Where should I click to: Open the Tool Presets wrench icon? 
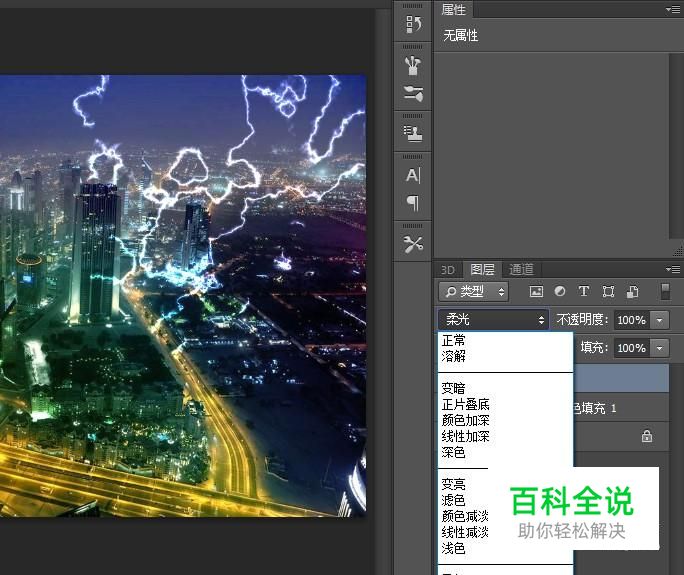click(413, 245)
